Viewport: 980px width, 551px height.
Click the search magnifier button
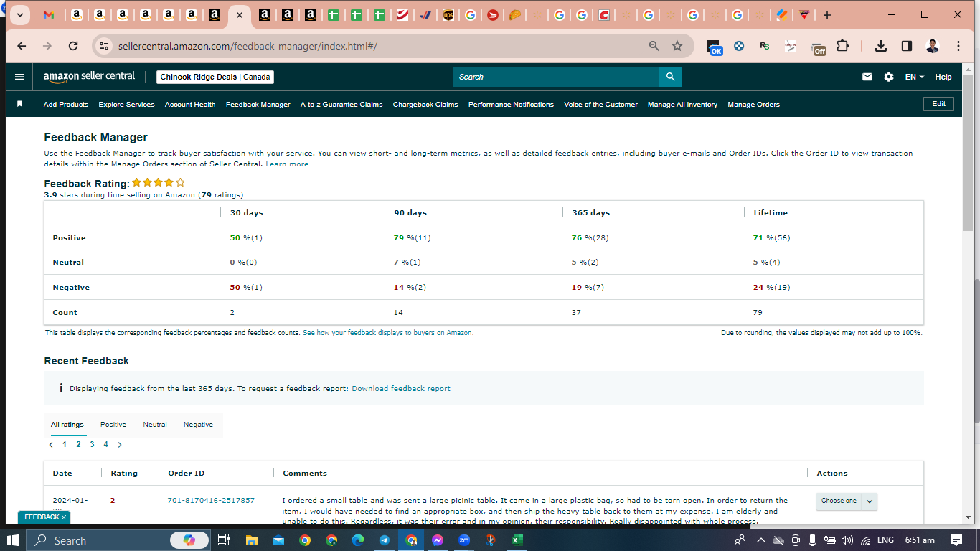(670, 77)
